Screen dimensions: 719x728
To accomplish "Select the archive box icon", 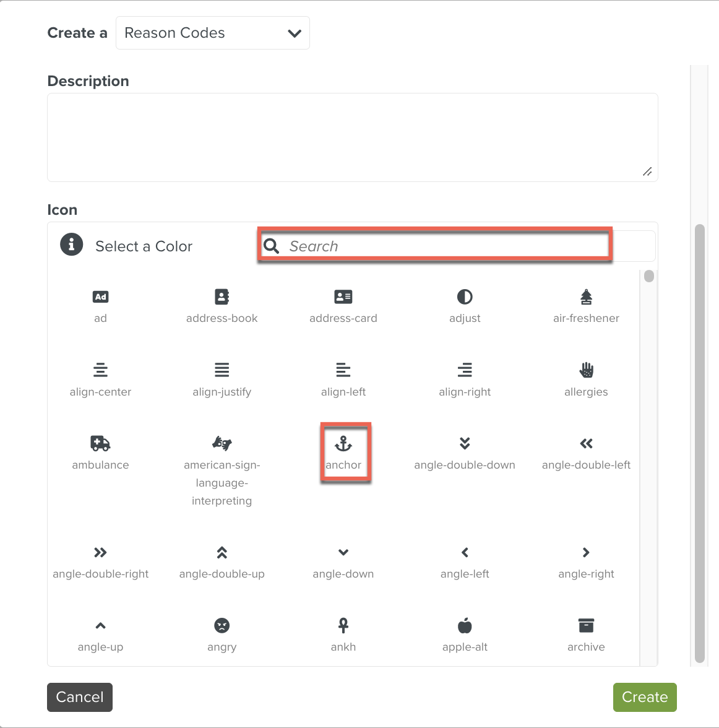I will [x=586, y=626].
